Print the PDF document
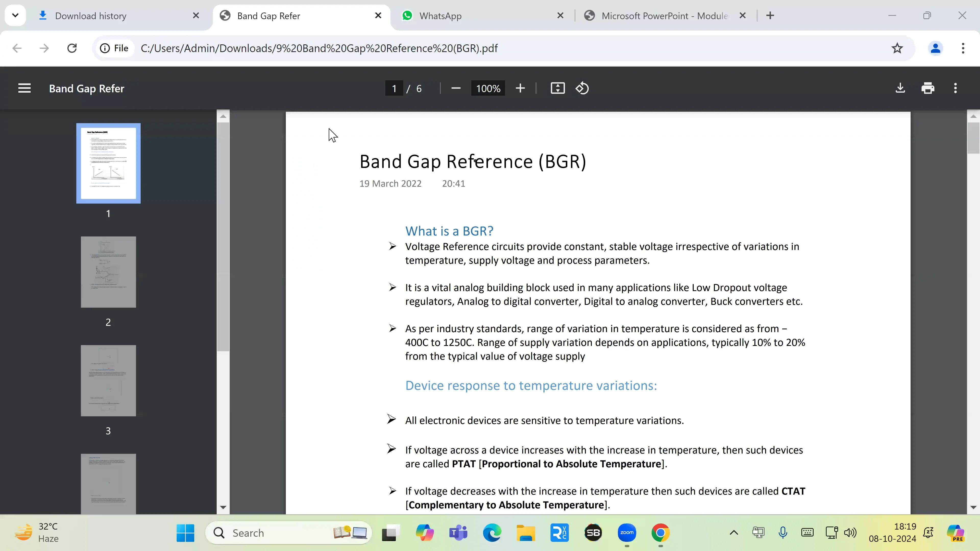Screen dimensions: 980x551 (928, 88)
